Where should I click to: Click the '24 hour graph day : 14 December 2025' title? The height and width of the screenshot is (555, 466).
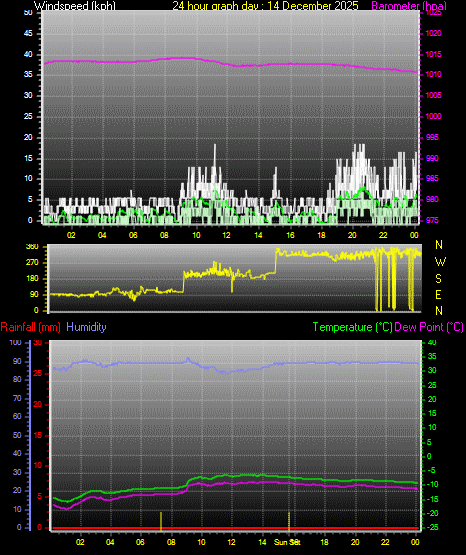265,6
